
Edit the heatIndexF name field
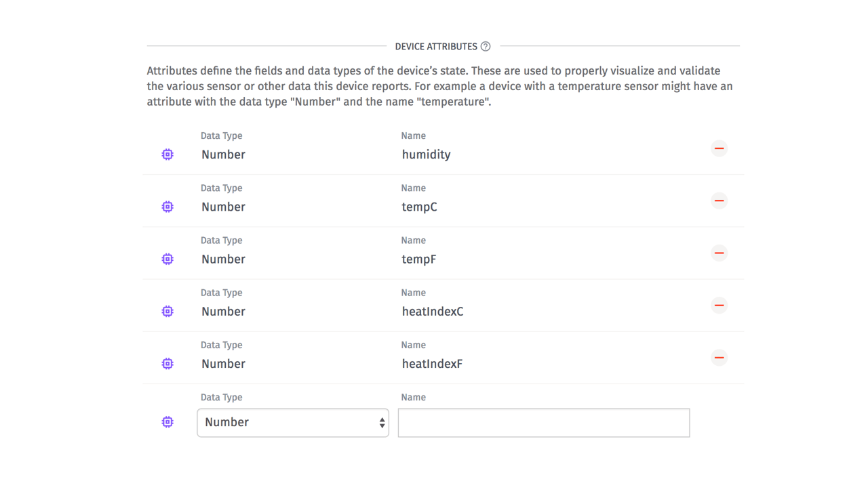(x=433, y=364)
